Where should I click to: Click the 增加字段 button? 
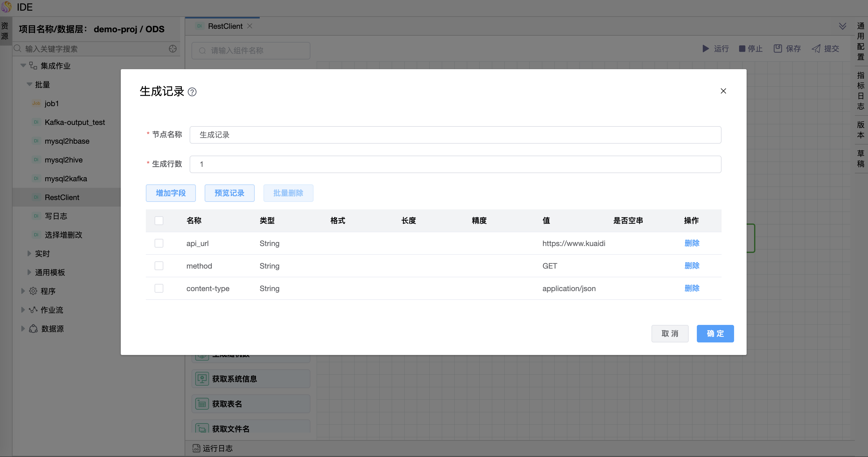coord(171,193)
